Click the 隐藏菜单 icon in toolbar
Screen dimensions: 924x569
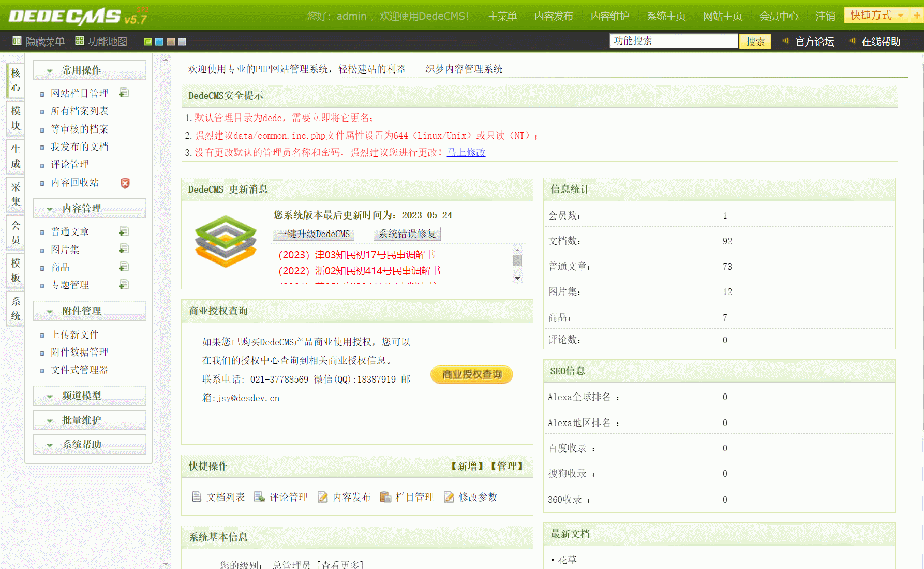point(17,40)
